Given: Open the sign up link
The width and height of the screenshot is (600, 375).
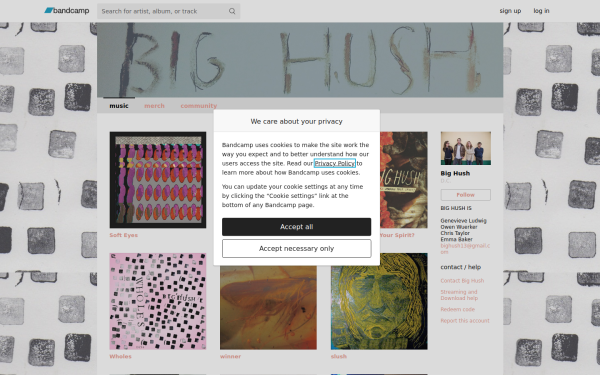Looking at the screenshot, I should coord(510,11).
